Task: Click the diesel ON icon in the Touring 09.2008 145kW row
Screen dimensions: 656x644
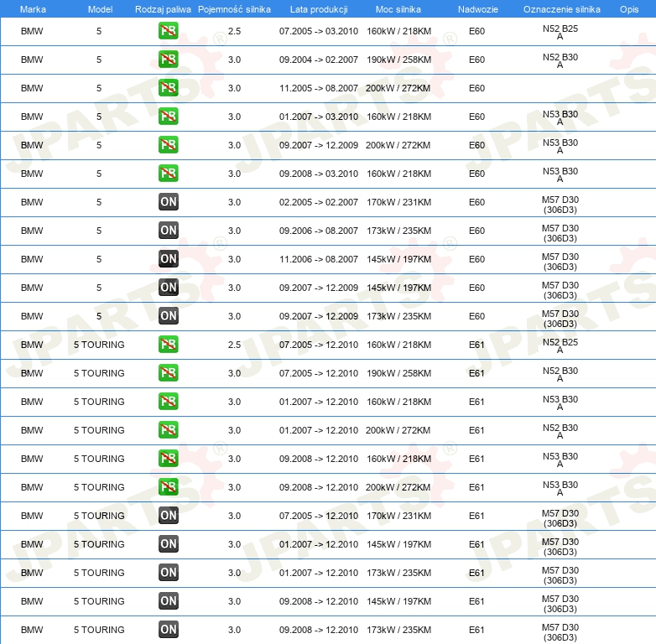Action: pos(168,601)
